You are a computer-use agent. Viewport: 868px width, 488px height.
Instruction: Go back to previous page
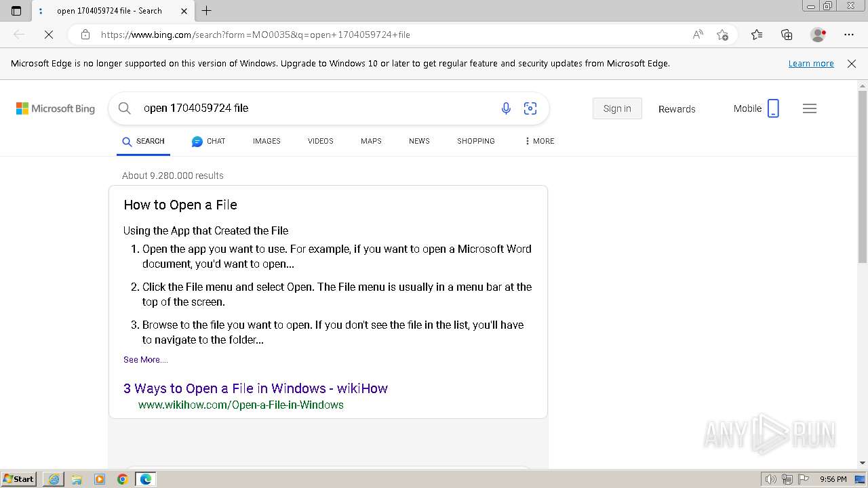19,35
